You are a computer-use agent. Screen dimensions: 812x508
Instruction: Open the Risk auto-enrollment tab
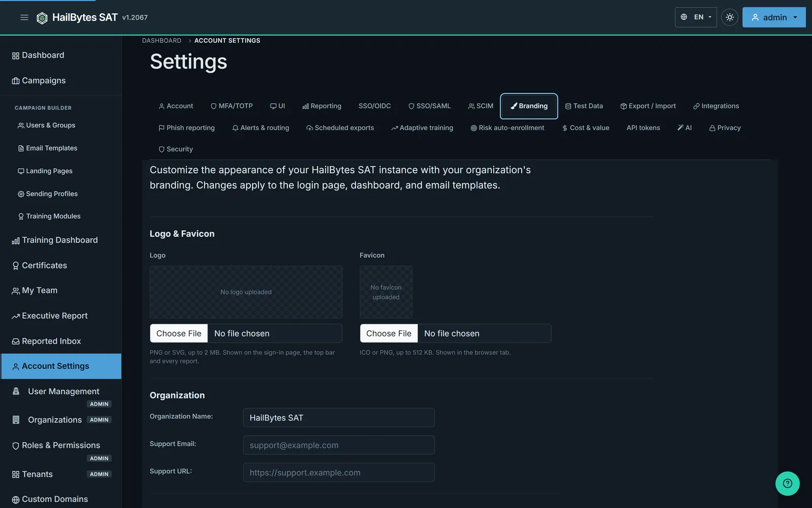(507, 128)
